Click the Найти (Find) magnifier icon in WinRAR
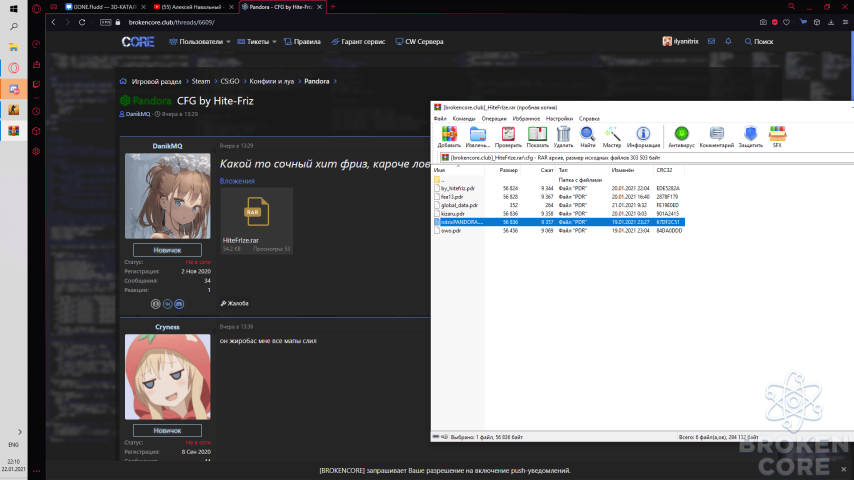 588,137
